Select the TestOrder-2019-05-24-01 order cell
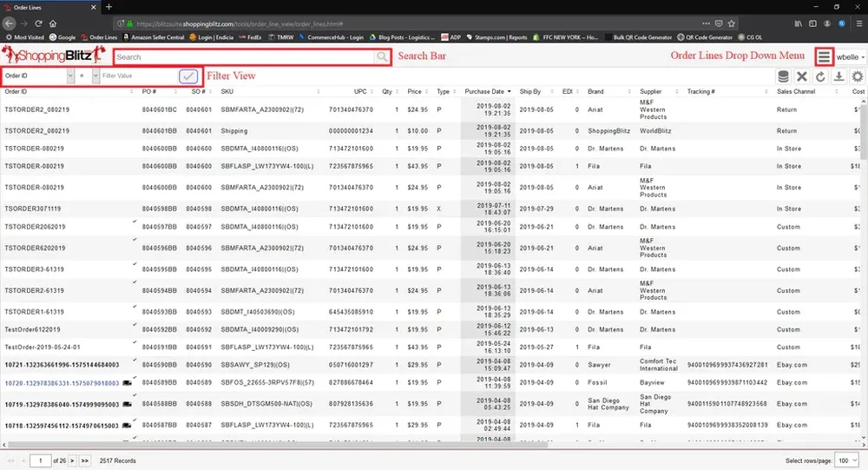 tap(43, 348)
